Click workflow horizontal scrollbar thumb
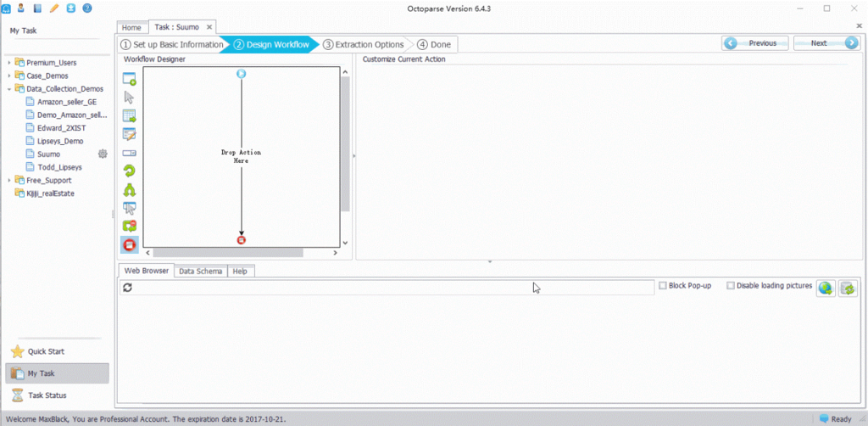 click(x=228, y=253)
